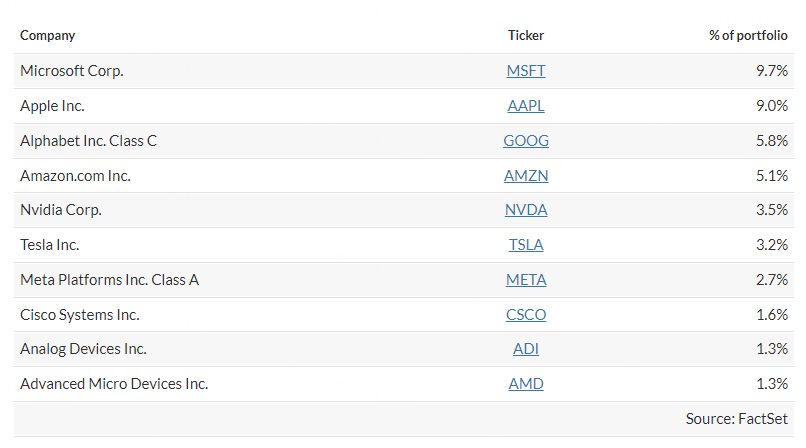Click the Company column header
This screenshot has width=806, height=448.
click(x=47, y=36)
